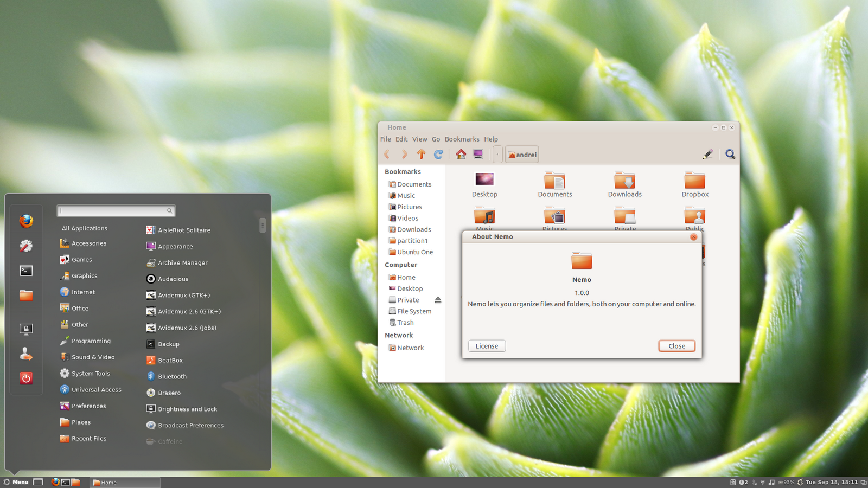Open the network menu from the tray

763,482
